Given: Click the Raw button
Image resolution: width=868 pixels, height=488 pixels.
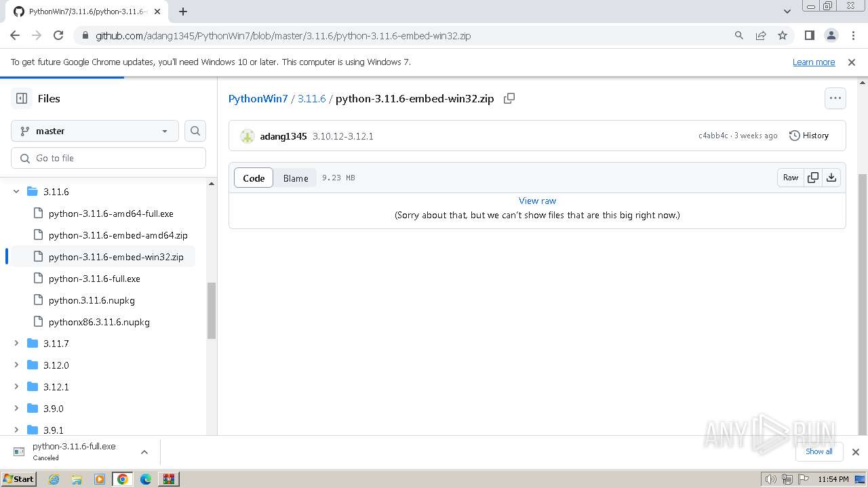Looking at the screenshot, I should point(791,178).
